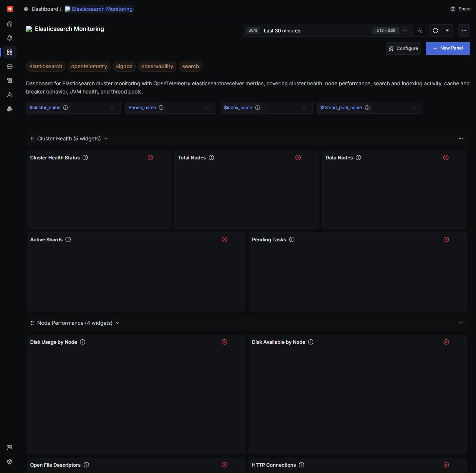Show info for HTTP Connections panel
The width and height of the screenshot is (476, 473).
pyautogui.click(x=301, y=465)
